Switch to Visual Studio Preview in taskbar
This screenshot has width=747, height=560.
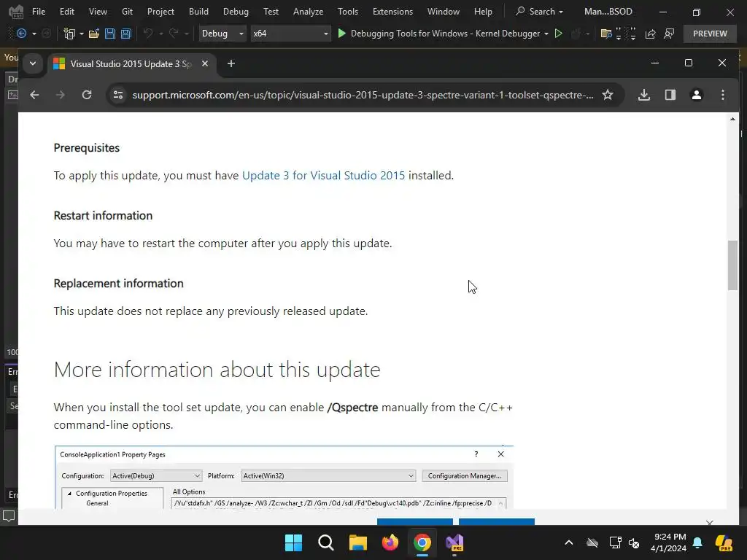(454, 542)
